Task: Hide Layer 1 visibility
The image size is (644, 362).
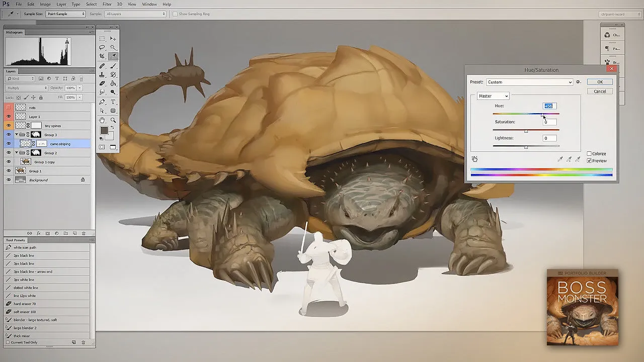Action: tap(9, 117)
